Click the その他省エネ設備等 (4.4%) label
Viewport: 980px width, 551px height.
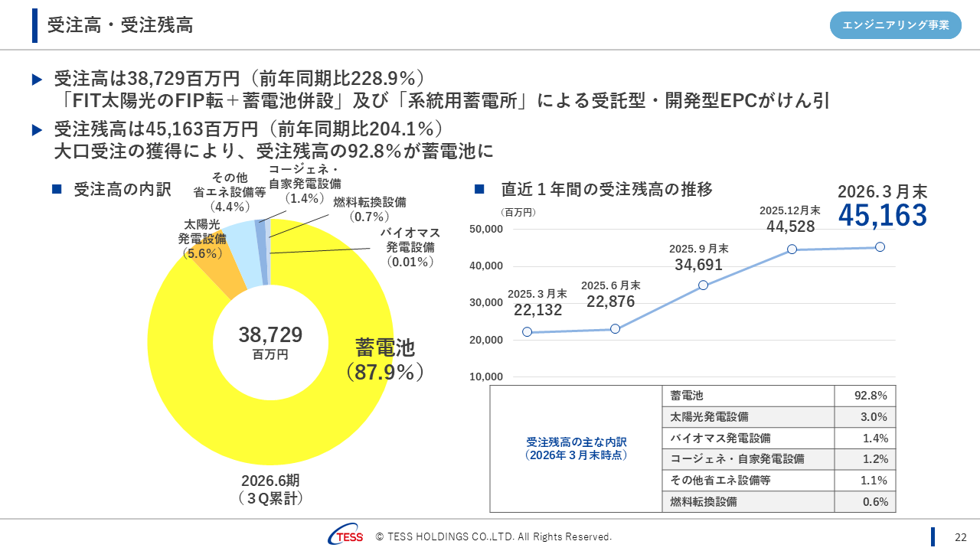(x=229, y=192)
